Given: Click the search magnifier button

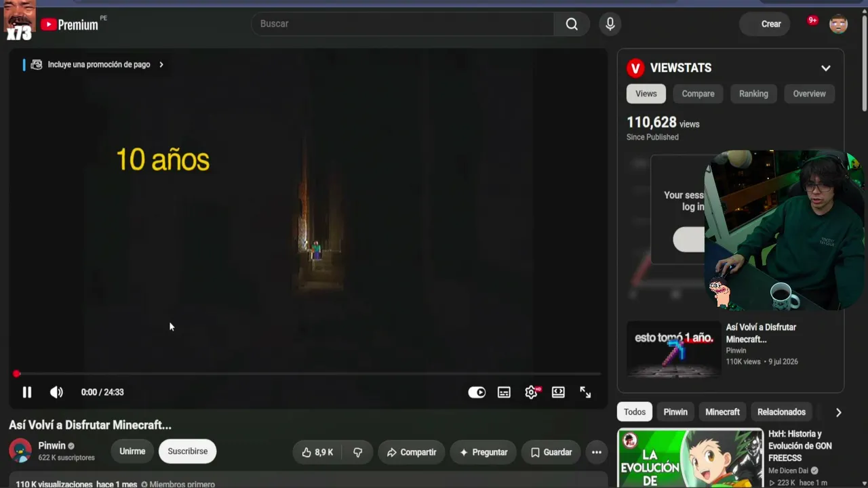Looking at the screenshot, I should (x=572, y=24).
